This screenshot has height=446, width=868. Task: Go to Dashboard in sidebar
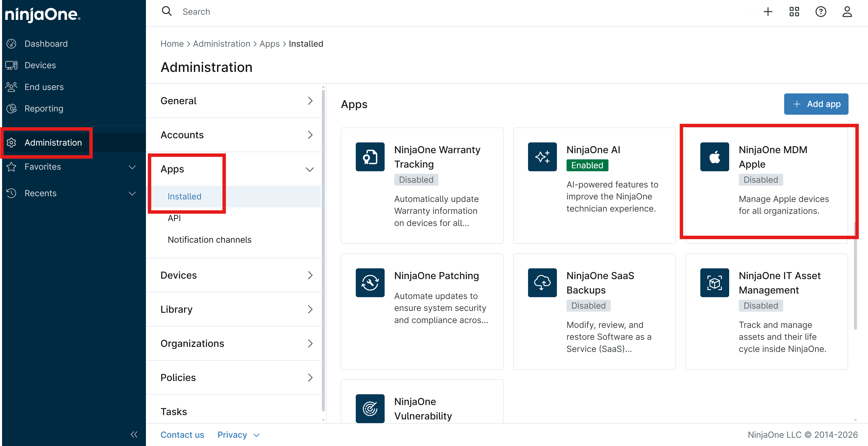pos(46,44)
